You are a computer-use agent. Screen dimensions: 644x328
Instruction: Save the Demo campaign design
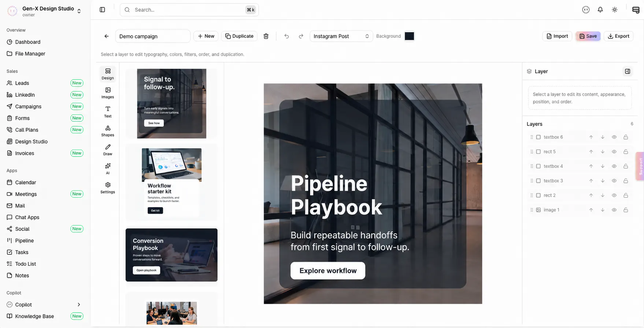(588, 36)
